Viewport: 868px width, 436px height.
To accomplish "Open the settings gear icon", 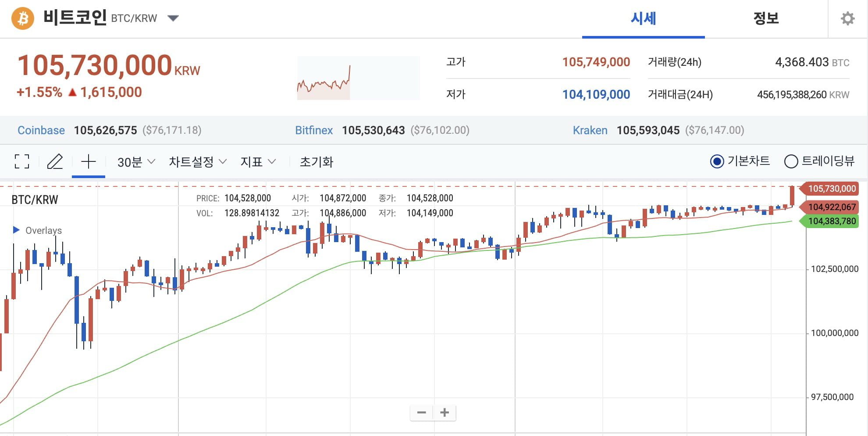I will (847, 18).
